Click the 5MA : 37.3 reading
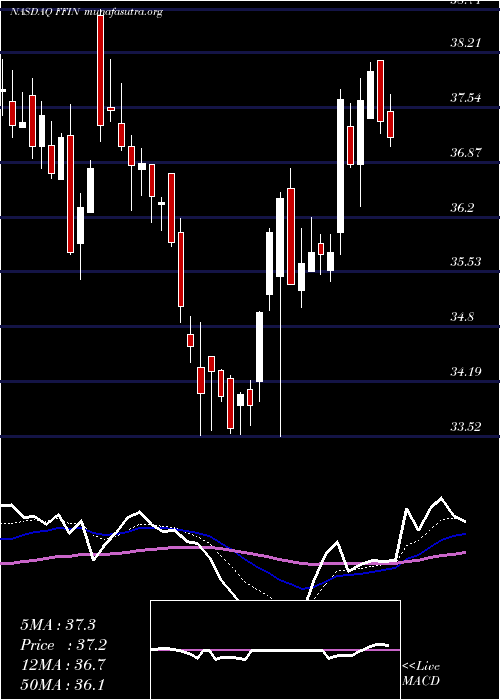 point(58,625)
